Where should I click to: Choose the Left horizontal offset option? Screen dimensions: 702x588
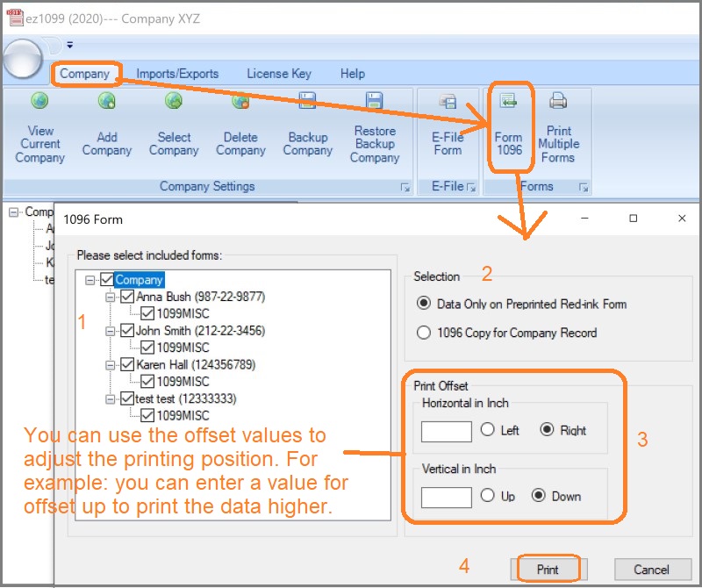pos(489,430)
